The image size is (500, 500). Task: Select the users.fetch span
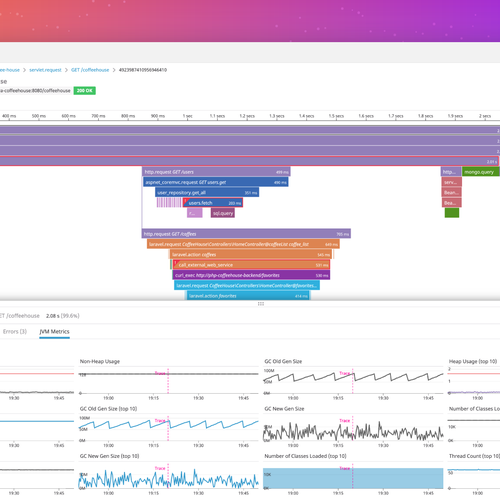(x=213, y=203)
